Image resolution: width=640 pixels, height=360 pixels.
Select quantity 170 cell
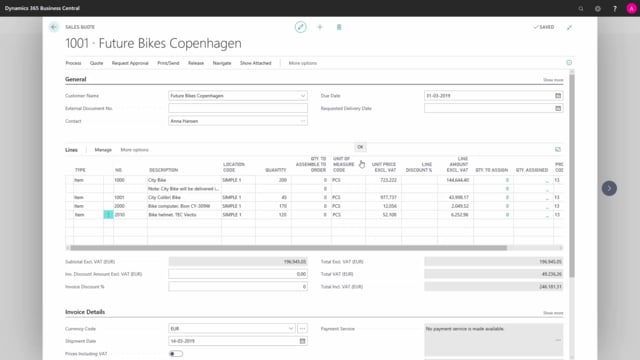pos(273,206)
